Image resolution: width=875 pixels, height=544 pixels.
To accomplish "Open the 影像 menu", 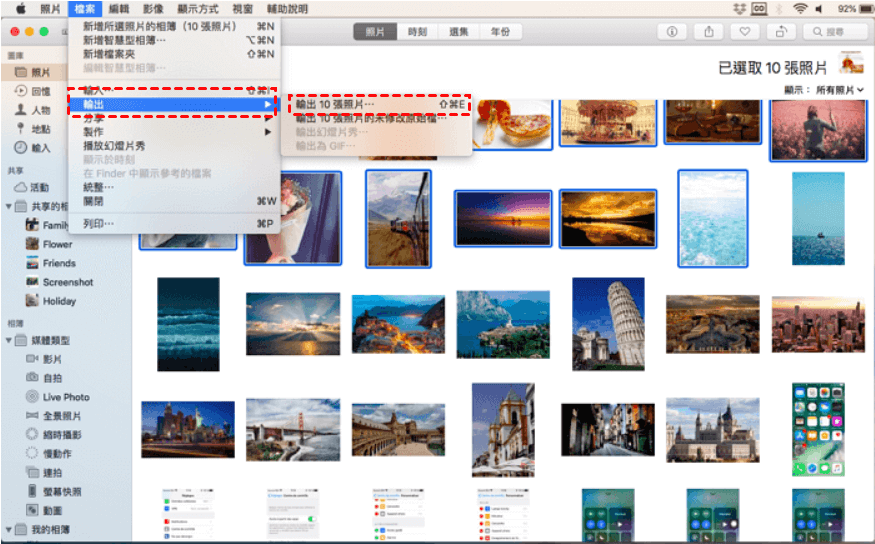I will [153, 8].
